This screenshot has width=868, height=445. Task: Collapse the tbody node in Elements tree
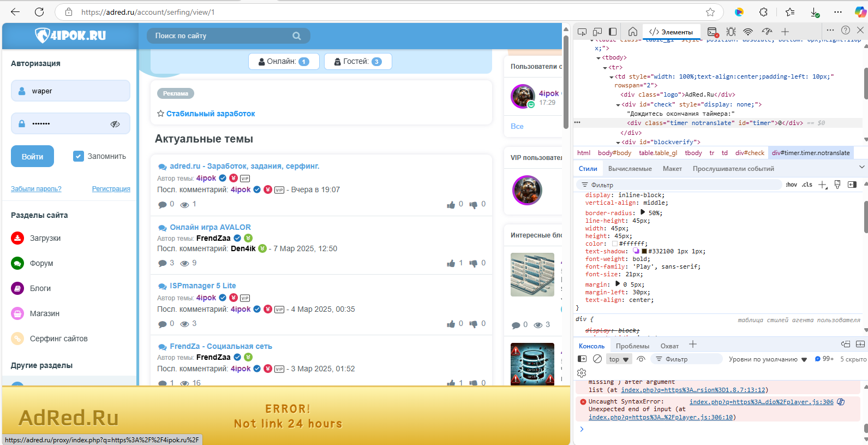click(x=598, y=58)
